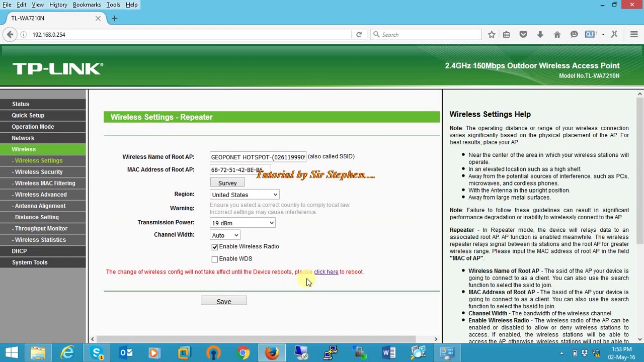Screen dimensions: 644x362
Task: Open the Region dropdown
Action: point(245,195)
